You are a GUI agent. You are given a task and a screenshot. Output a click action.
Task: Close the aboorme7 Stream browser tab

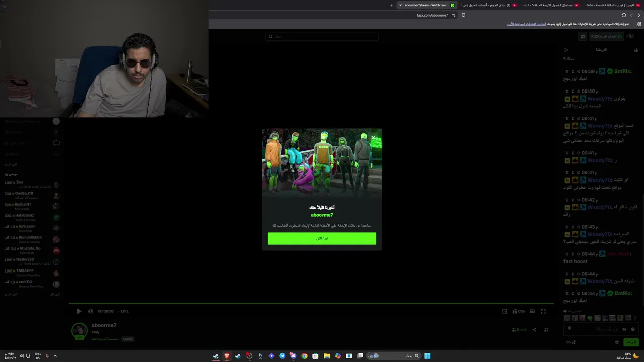(x=400, y=5)
